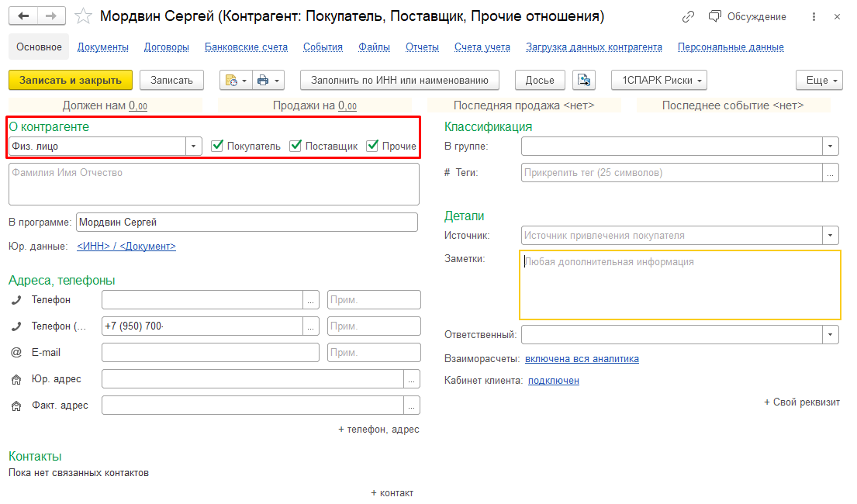Open the 1СПАРК Риски dropdown
857x504 pixels.
click(658, 80)
